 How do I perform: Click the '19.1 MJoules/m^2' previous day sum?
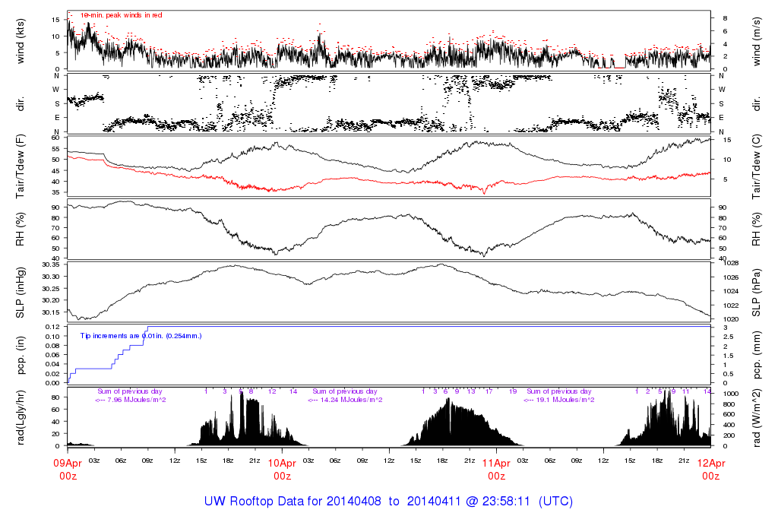558,400
